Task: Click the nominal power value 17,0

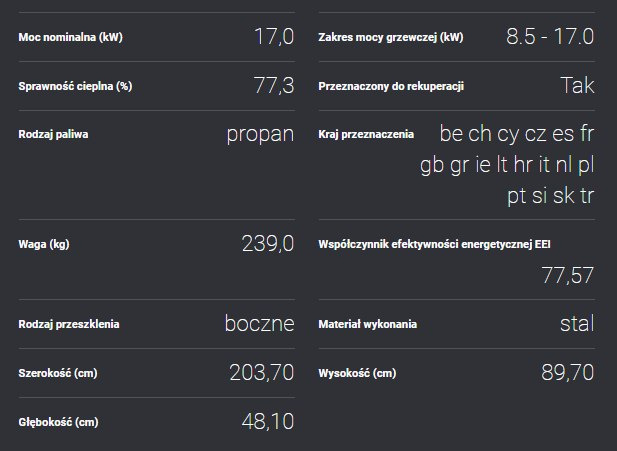Action: point(273,37)
